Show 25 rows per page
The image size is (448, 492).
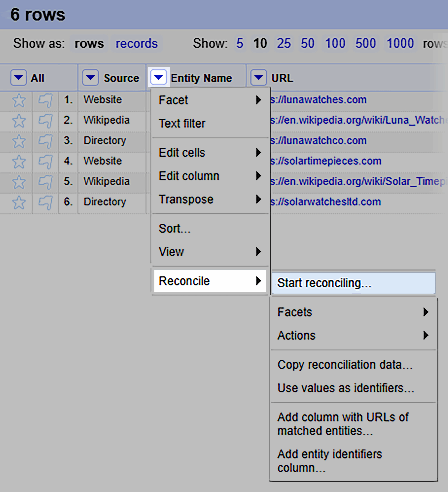pos(283,43)
